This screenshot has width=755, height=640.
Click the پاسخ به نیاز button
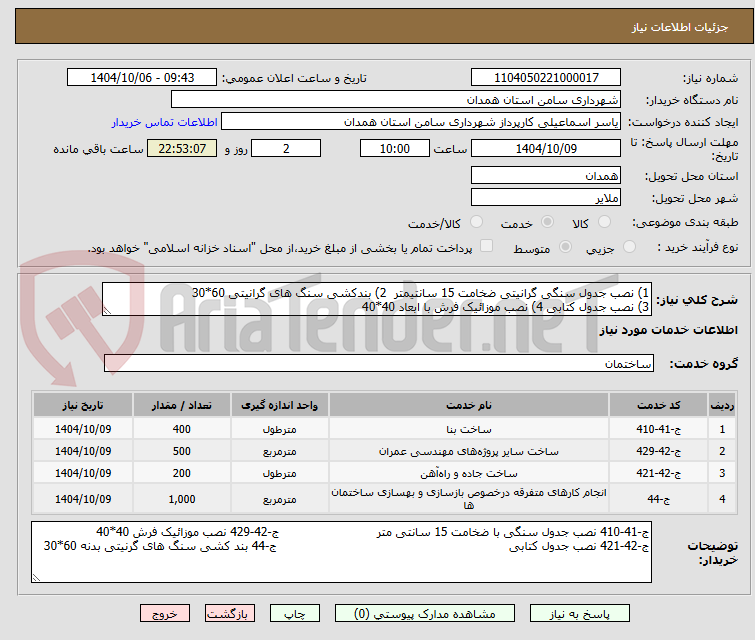tap(580, 614)
